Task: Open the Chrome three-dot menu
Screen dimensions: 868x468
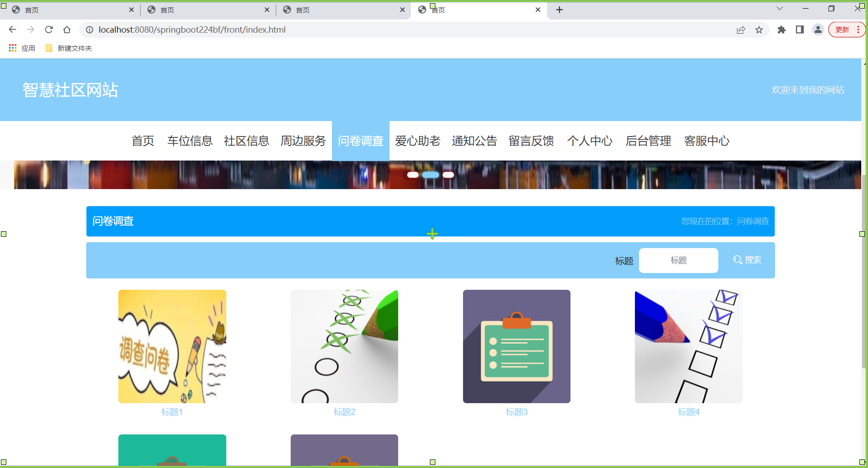Action: click(858, 29)
